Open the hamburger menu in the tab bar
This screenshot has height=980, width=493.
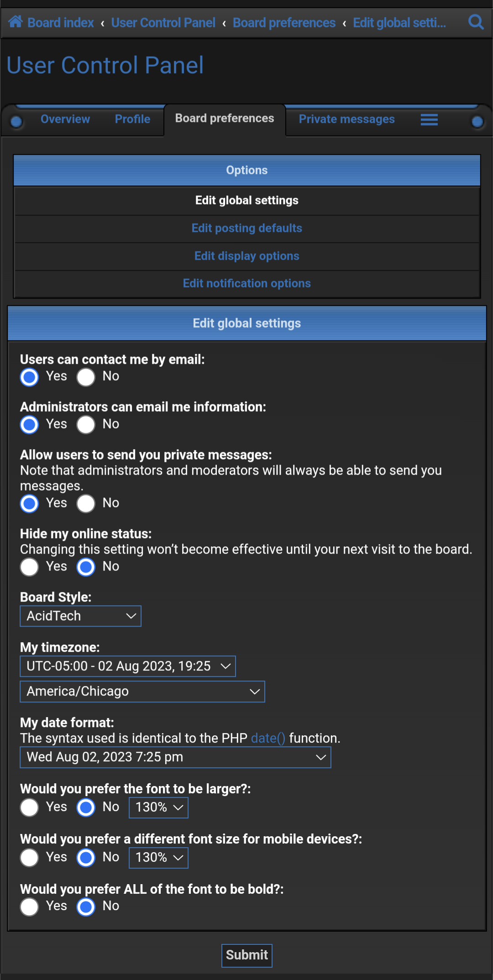click(429, 120)
